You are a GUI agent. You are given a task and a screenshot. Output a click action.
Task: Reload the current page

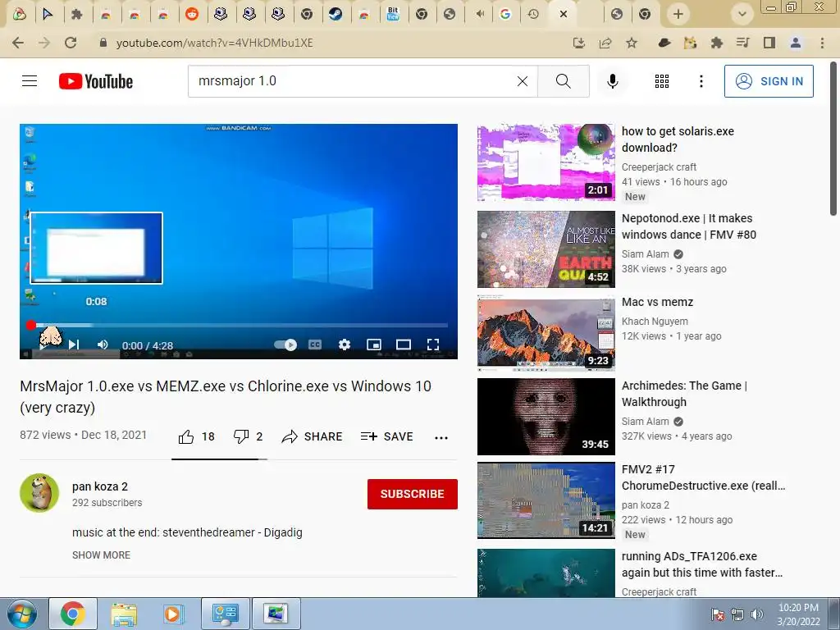point(71,43)
